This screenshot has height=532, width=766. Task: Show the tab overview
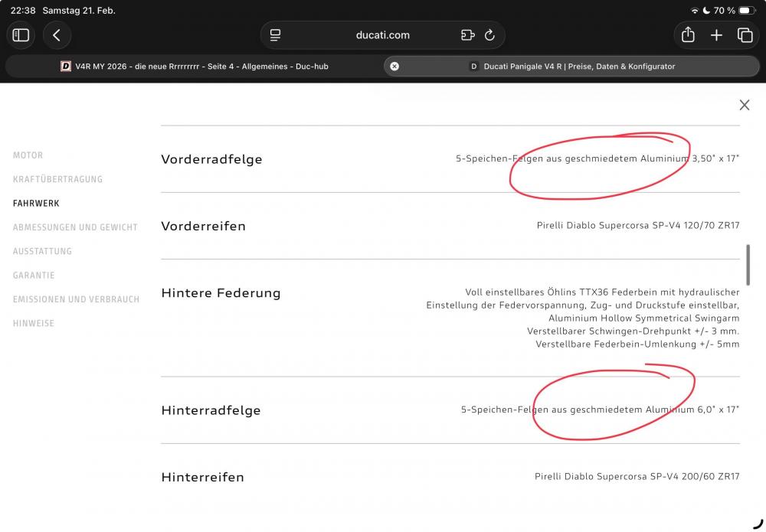pos(745,35)
